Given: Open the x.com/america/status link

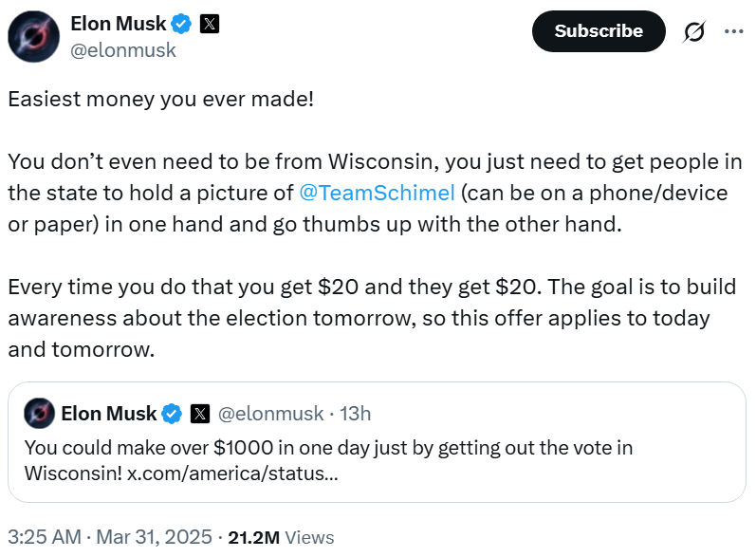Looking at the screenshot, I should (232, 472).
